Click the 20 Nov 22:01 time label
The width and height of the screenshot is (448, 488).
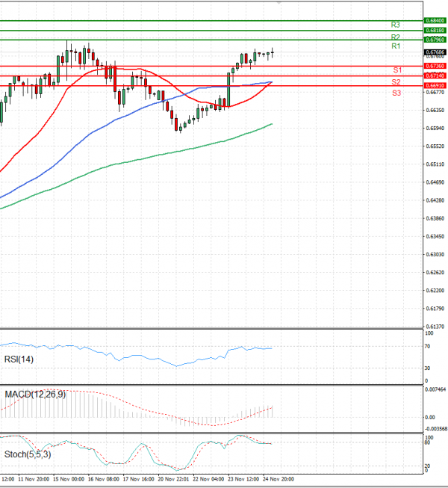click(x=173, y=479)
